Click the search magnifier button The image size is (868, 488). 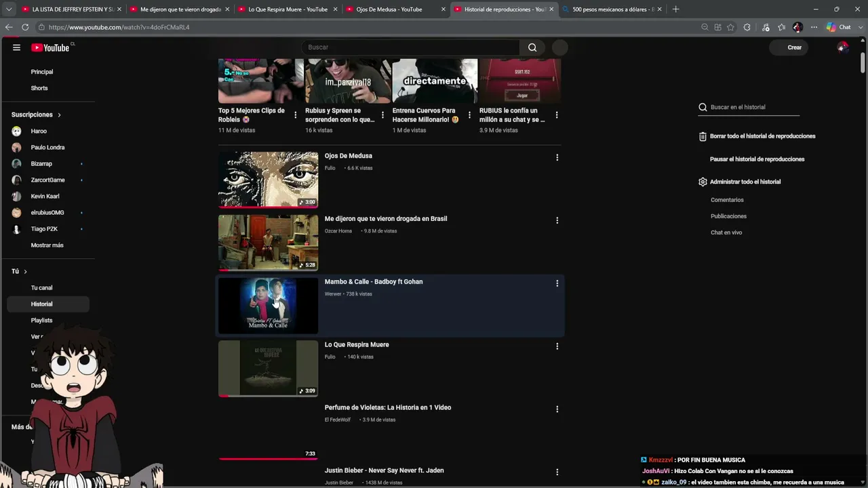tap(532, 47)
